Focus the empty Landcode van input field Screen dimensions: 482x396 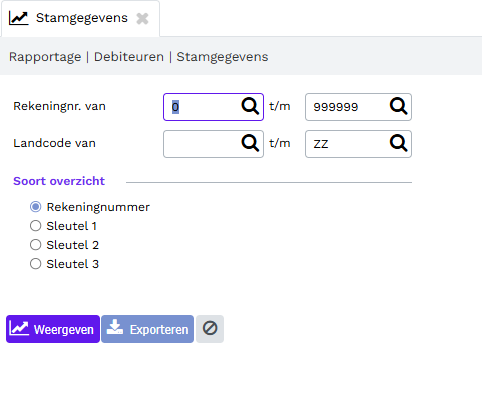click(x=203, y=144)
